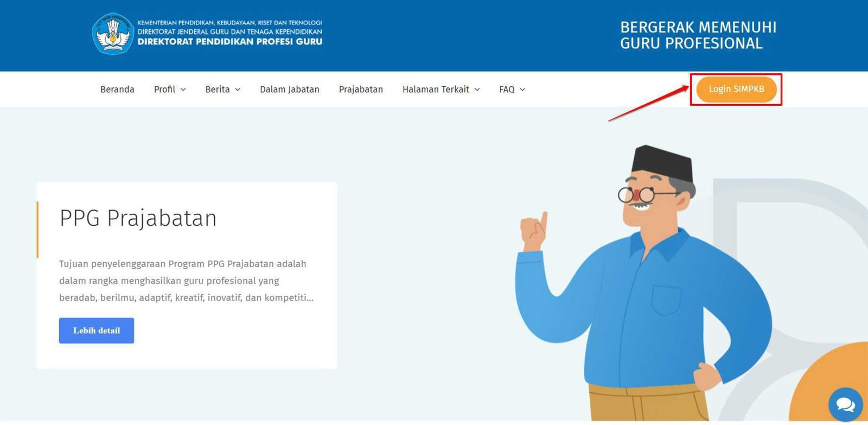This screenshot has width=868, height=425.
Task: Open the Profil menu item
Action: (164, 90)
